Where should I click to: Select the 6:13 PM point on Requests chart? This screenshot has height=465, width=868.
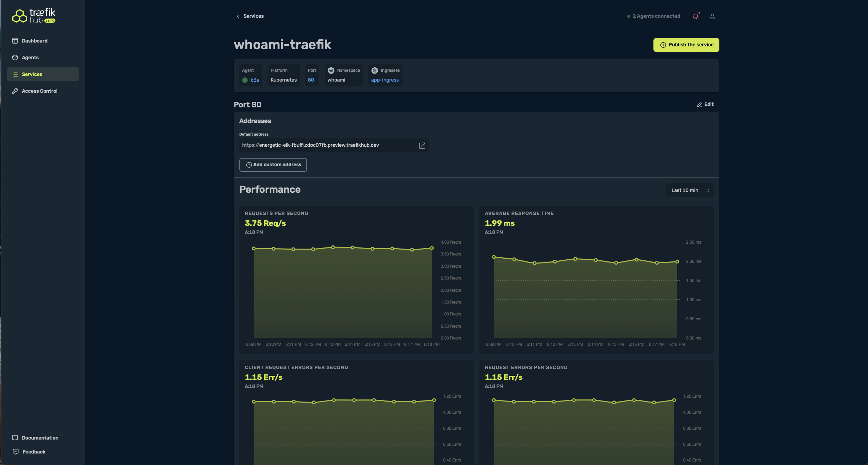pos(333,247)
